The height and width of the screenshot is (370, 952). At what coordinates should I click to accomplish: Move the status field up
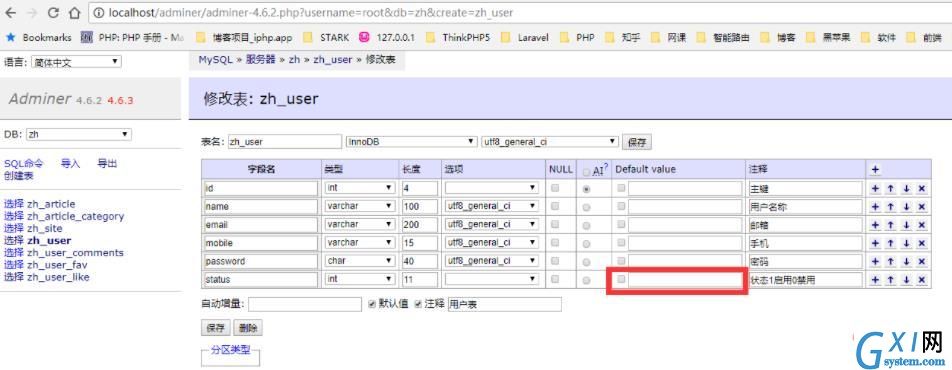tap(891, 279)
